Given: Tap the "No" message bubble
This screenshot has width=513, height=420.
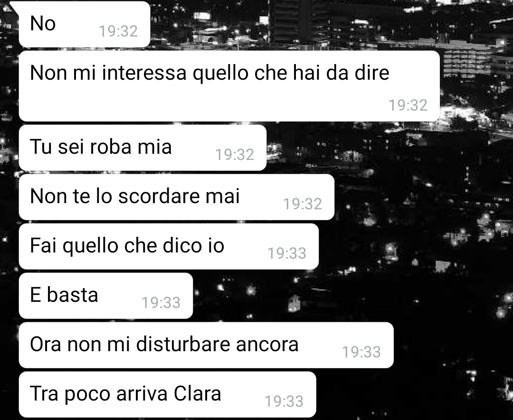Looking at the screenshot, I should point(85,24).
